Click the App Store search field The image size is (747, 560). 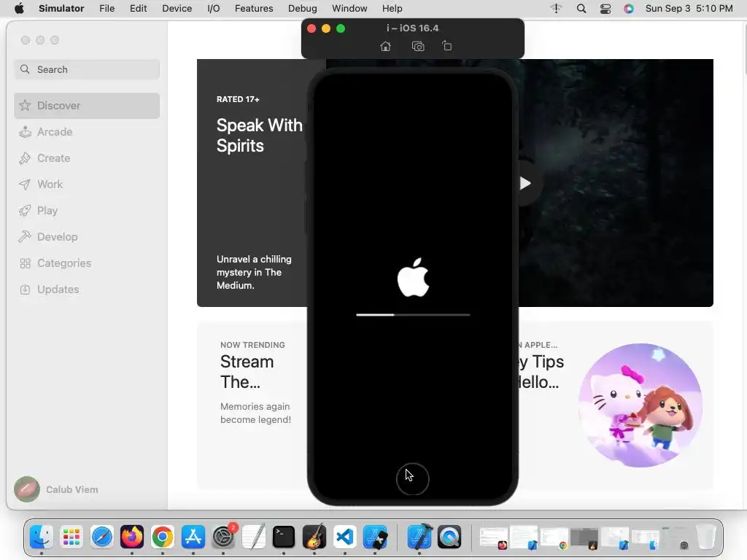pos(87,69)
